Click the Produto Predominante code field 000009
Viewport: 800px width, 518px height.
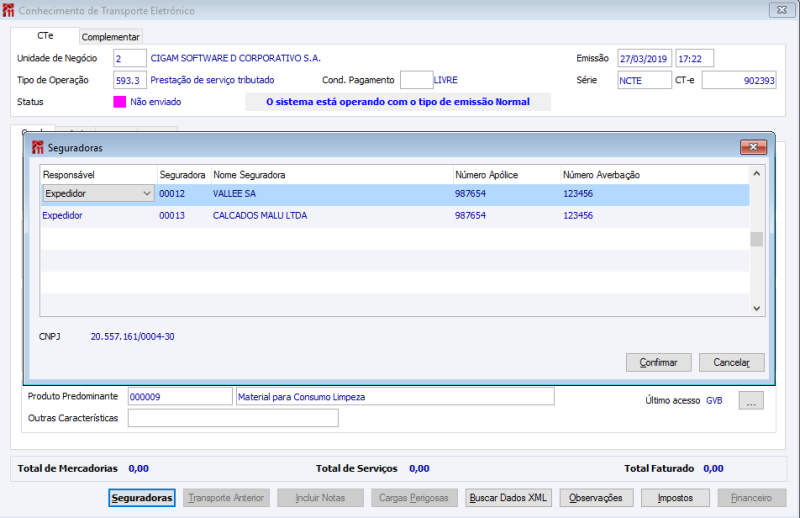pos(180,397)
